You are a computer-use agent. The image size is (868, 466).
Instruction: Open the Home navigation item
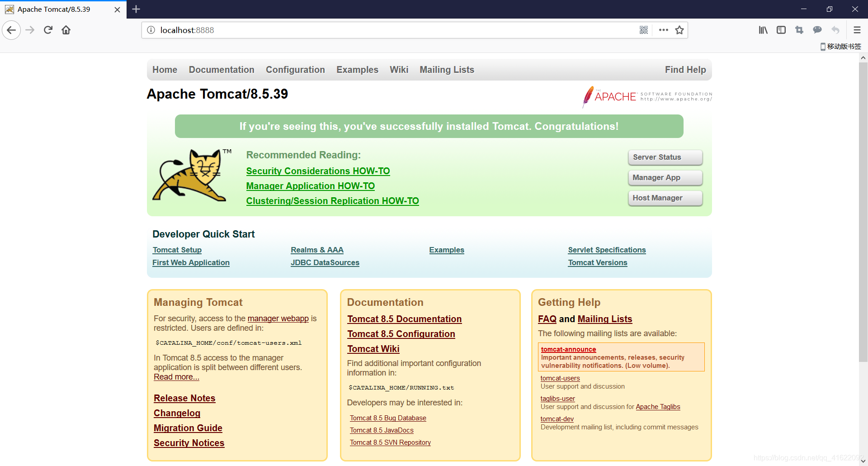click(165, 70)
